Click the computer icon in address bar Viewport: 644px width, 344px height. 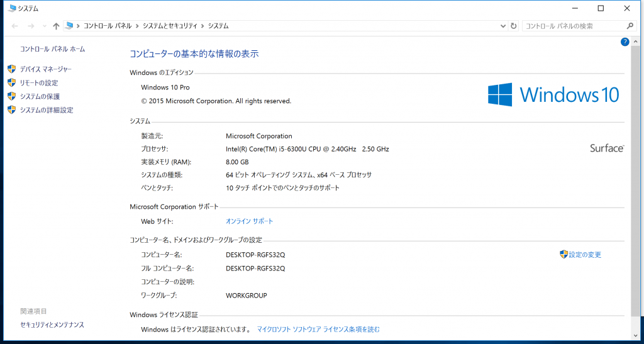point(69,26)
